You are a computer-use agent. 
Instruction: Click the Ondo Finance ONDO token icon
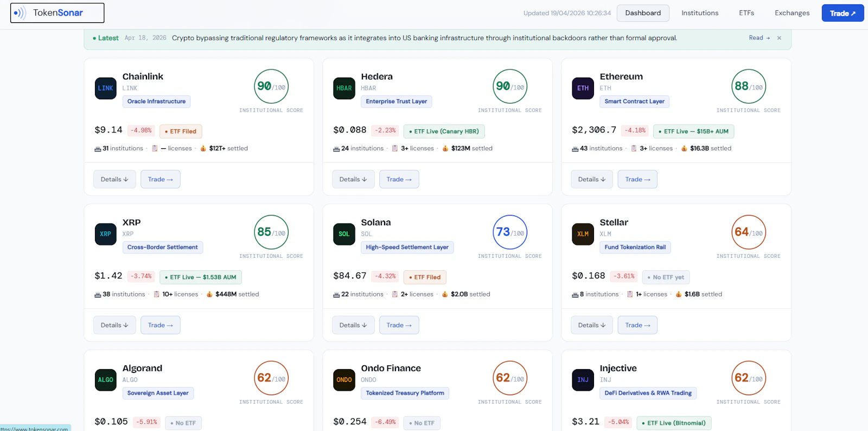pyautogui.click(x=344, y=380)
